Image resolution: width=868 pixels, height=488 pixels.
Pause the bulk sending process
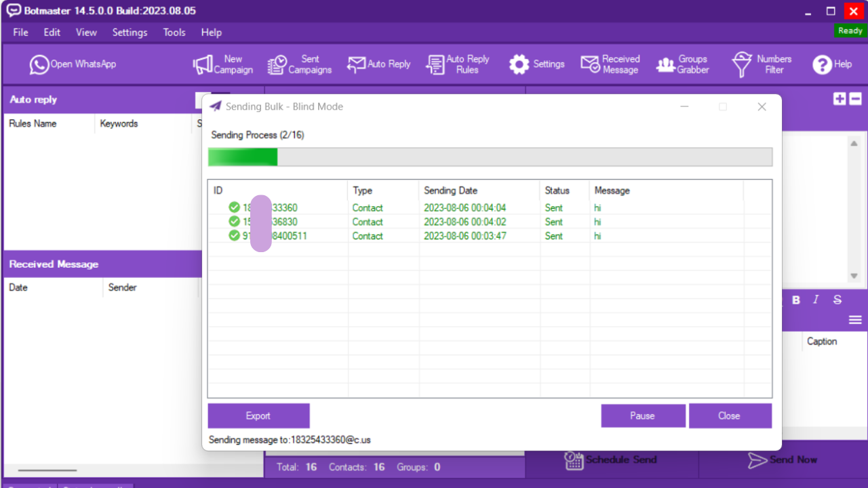point(643,416)
